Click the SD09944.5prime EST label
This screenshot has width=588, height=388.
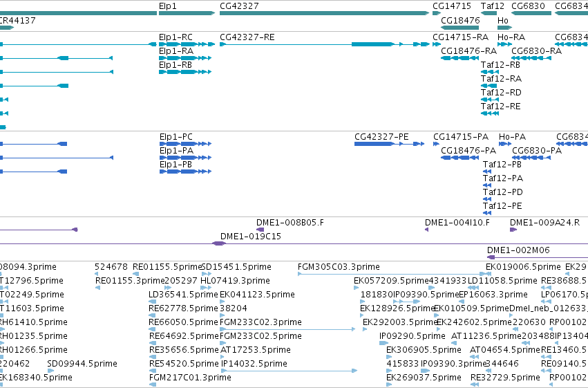coord(82,364)
